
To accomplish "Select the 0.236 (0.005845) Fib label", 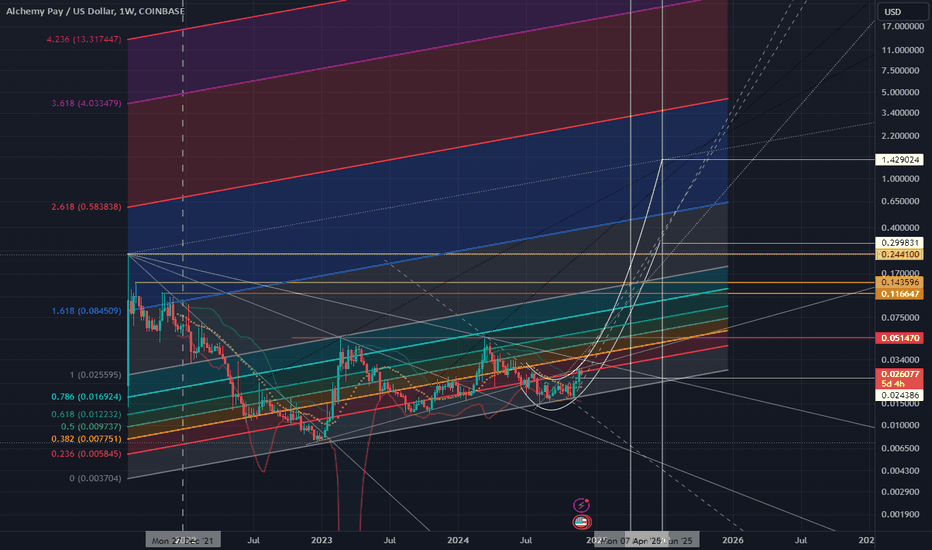I will (x=86, y=454).
